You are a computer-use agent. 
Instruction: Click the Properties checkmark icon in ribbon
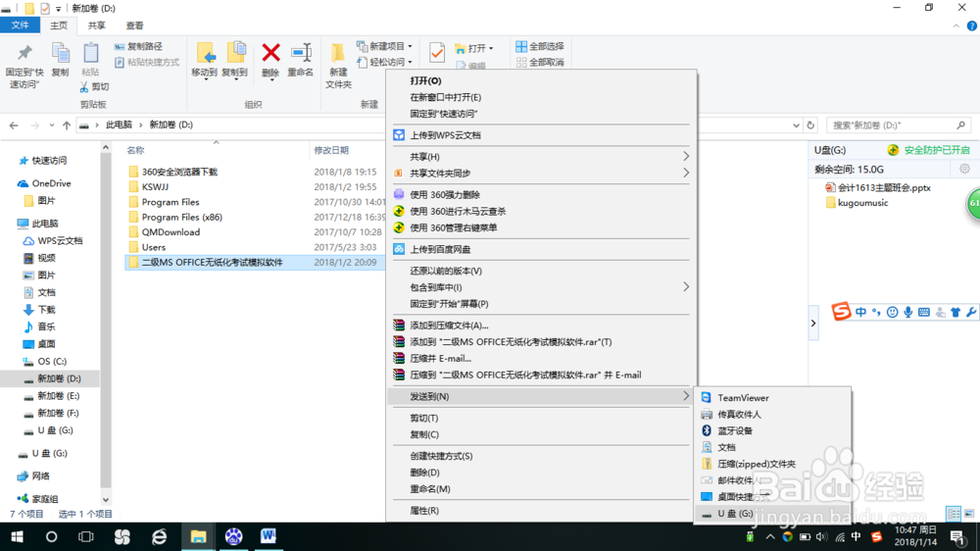pyautogui.click(x=437, y=53)
